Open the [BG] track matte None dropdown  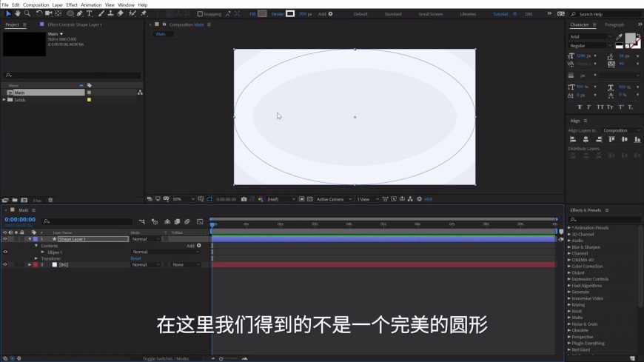click(x=186, y=264)
